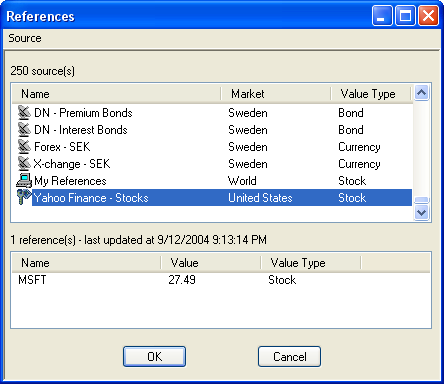The width and height of the screenshot is (444, 384).
Task: Minimize the References window
Action: click(x=382, y=15)
